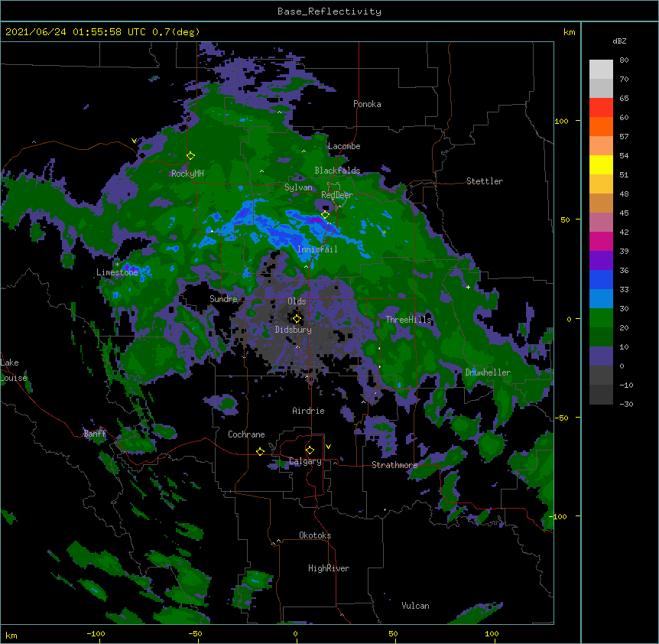The width and height of the screenshot is (659, 644).
Task: Select the red 60-65 dBZ legend swatch
Action: click(601, 108)
